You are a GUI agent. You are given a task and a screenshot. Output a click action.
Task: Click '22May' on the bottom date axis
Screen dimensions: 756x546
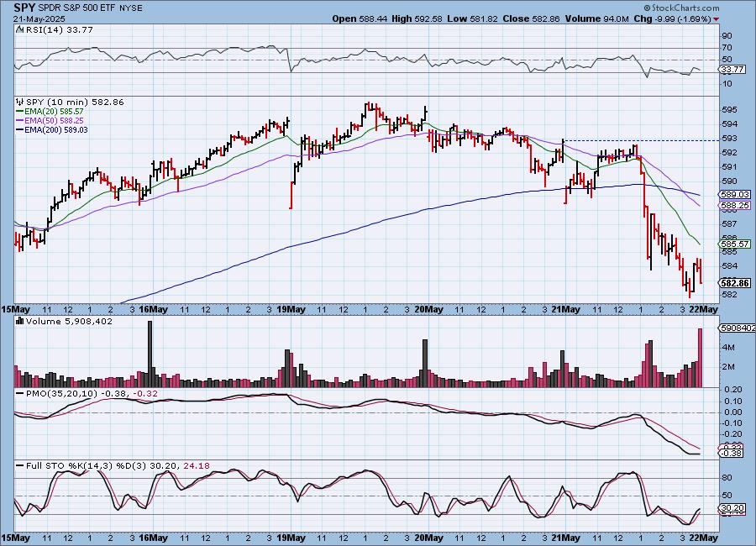703,538
